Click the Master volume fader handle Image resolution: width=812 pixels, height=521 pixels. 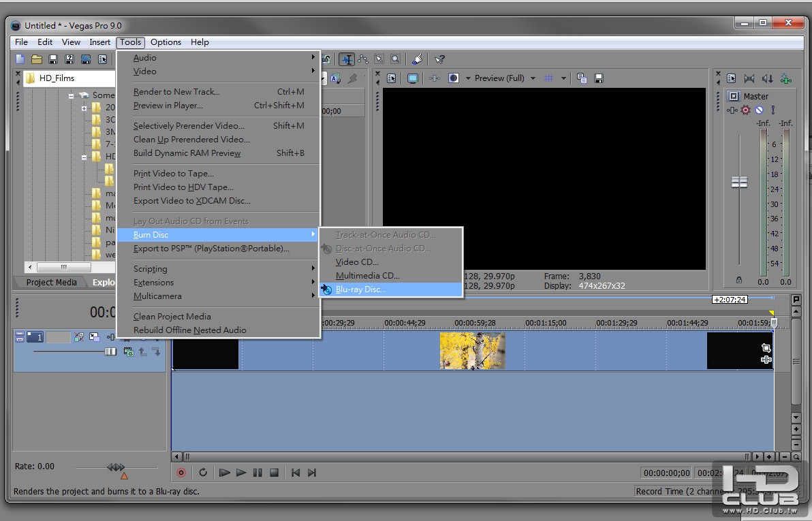pos(739,182)
